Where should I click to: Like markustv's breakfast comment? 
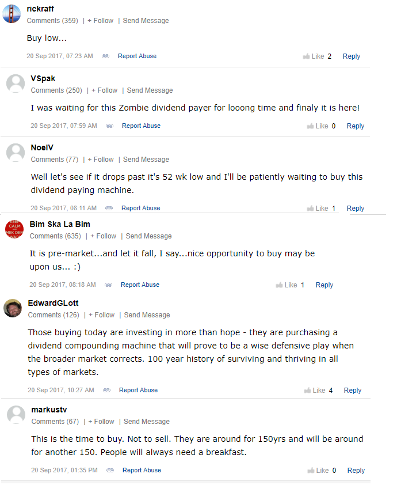click(318, 471)
